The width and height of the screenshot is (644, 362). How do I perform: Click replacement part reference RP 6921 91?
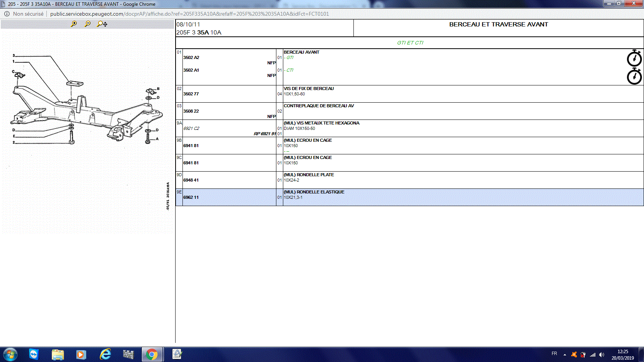(264, 134)
